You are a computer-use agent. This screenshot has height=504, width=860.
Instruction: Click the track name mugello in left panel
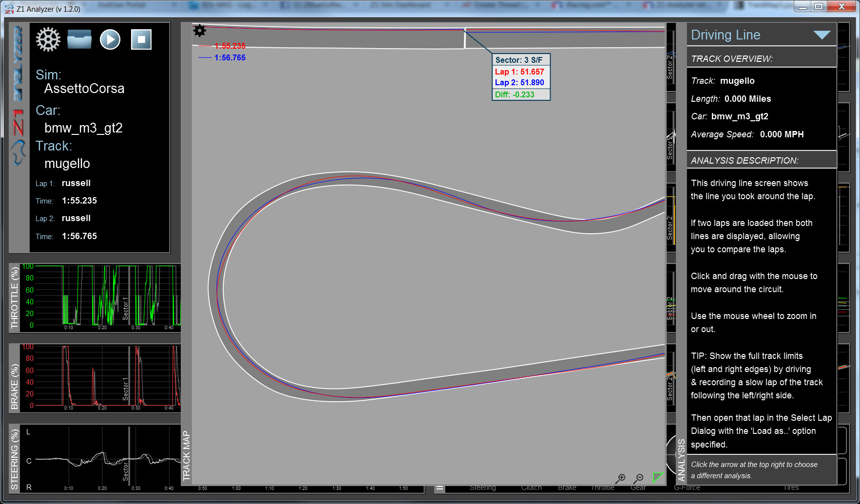pyautogui.click(x=67, y=164)
